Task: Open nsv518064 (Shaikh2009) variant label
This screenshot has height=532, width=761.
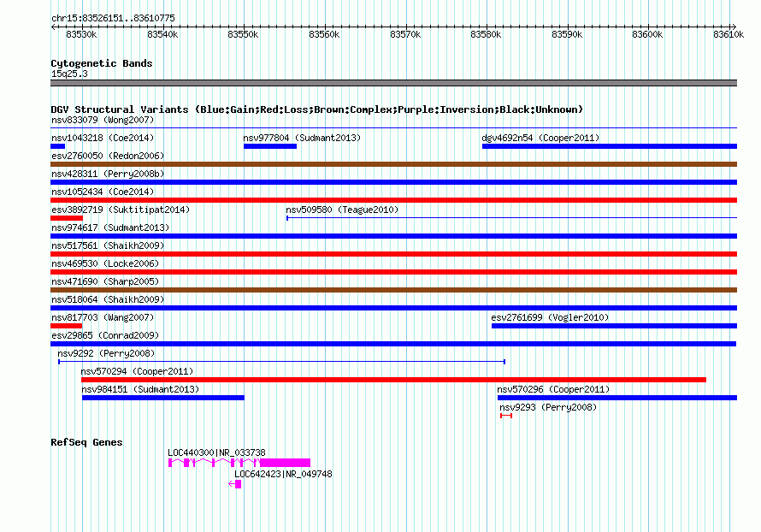Action: click(108, 299)
